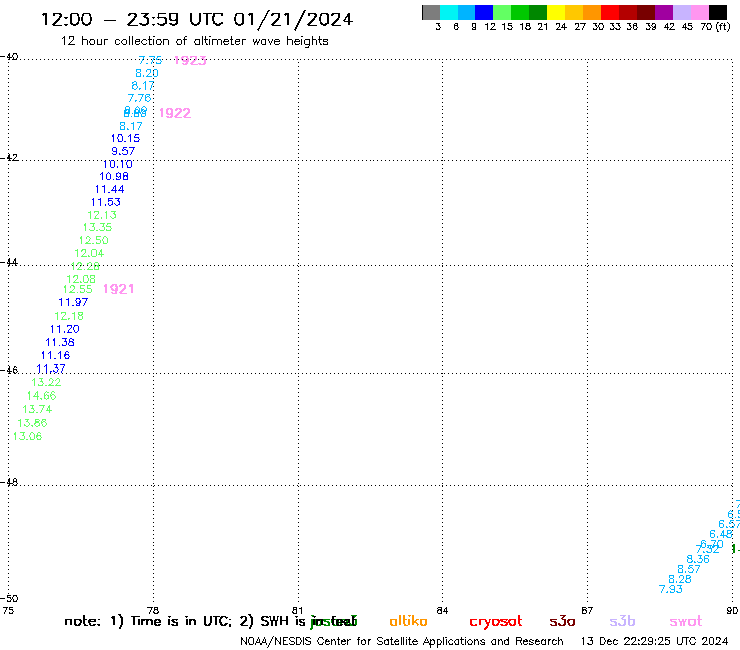This screenshot has width=740, height=650.
Task: Click the value 12.55 beside track 1921
Action: (x=78, y=289)
